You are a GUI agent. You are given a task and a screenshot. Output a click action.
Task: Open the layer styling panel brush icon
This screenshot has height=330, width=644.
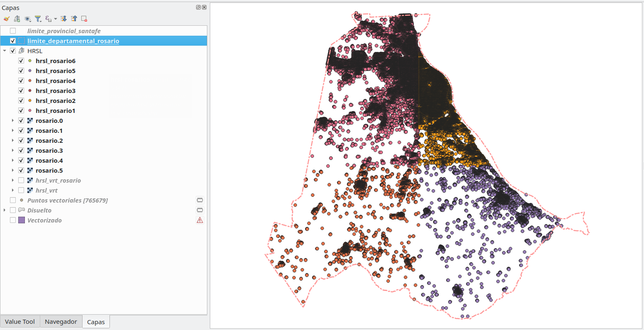6,19
